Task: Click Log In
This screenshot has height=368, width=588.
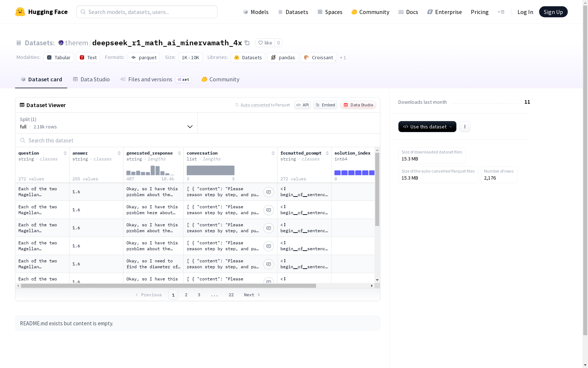Action: 525,12
